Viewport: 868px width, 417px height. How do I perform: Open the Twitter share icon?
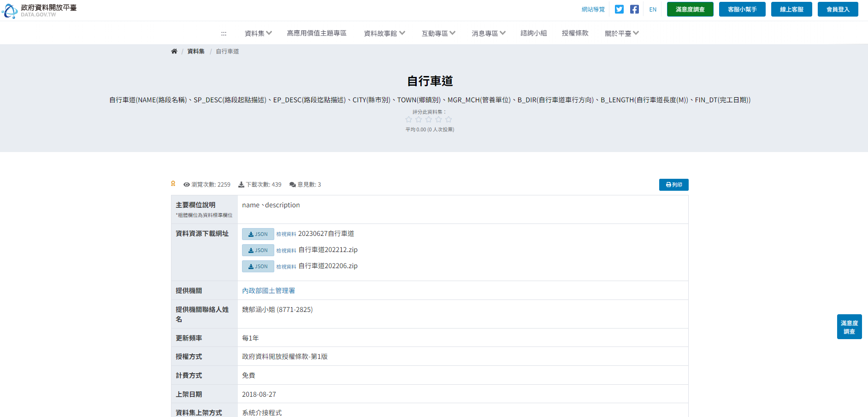[619, 9]
